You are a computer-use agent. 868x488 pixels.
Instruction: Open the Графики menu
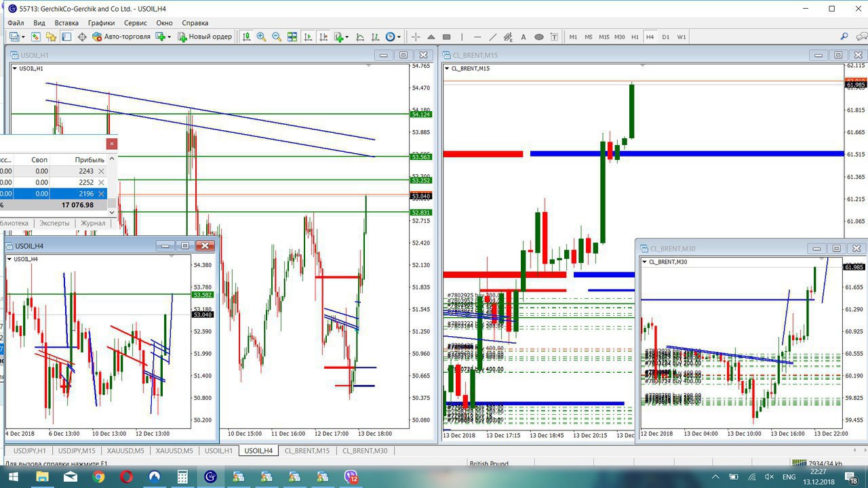coord(101,22)
